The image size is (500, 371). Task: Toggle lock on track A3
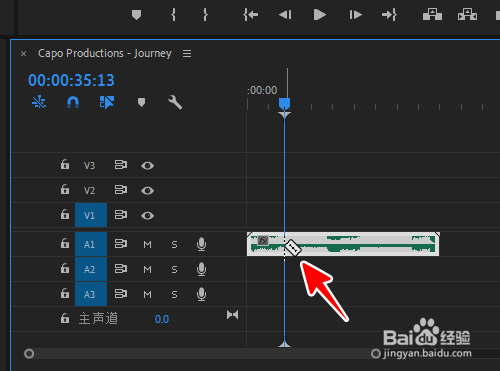(65, 293)
